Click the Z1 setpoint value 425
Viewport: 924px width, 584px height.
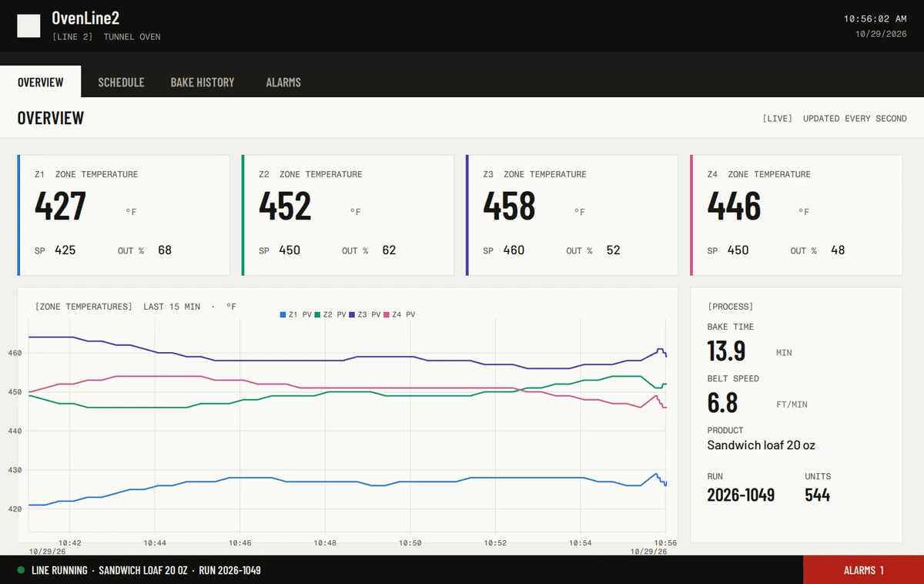coord(65,250)
